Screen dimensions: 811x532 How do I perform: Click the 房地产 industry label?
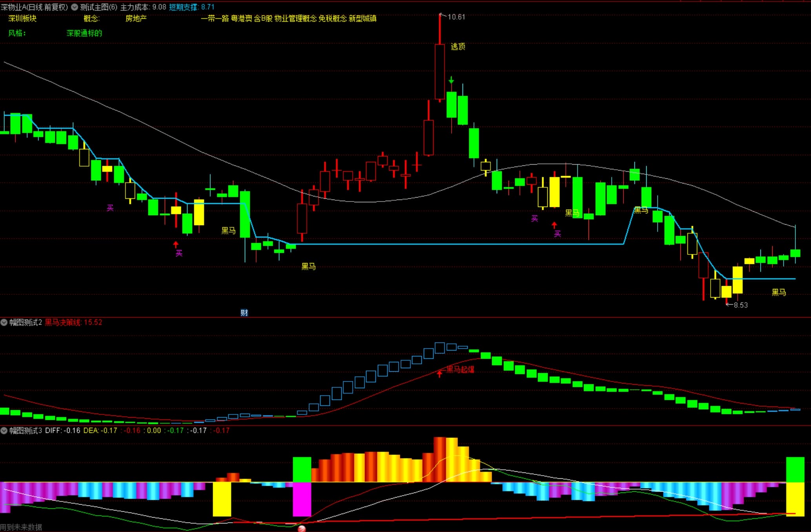tap(136, 18)
